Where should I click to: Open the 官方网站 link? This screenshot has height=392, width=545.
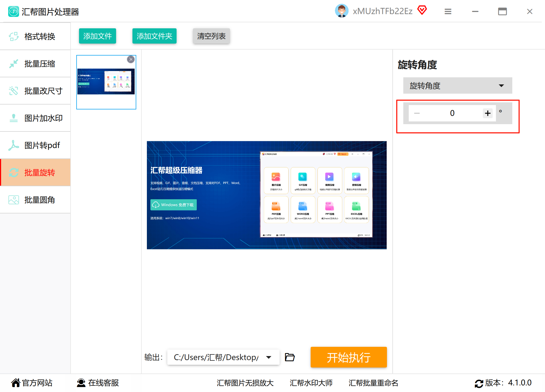pos(32,383)
